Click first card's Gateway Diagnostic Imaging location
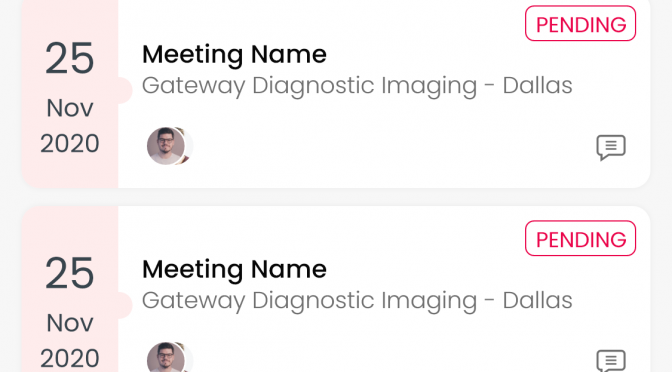 (357, 86)
